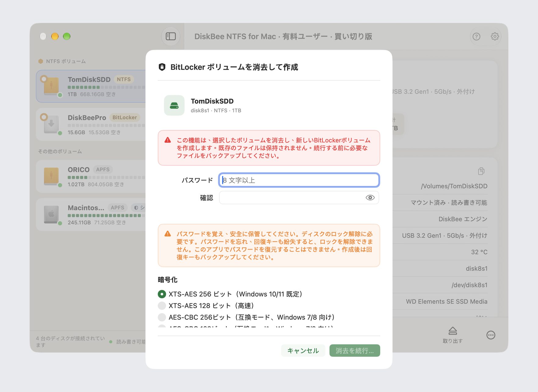
Task: Click the orange warning triangle icon
Action: coord(168,234)
